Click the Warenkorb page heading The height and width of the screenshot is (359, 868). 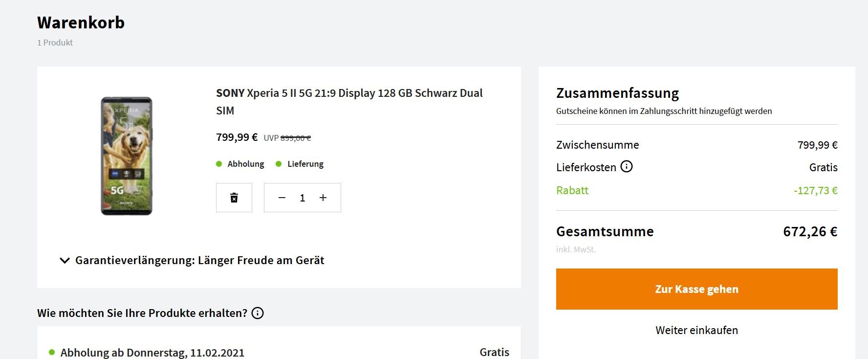(81, 22)
